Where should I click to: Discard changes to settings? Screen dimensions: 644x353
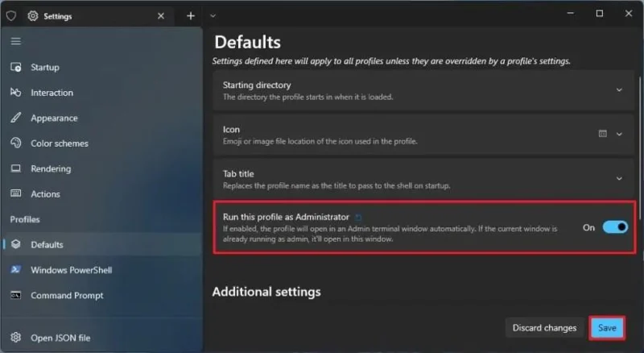point(544,328)
